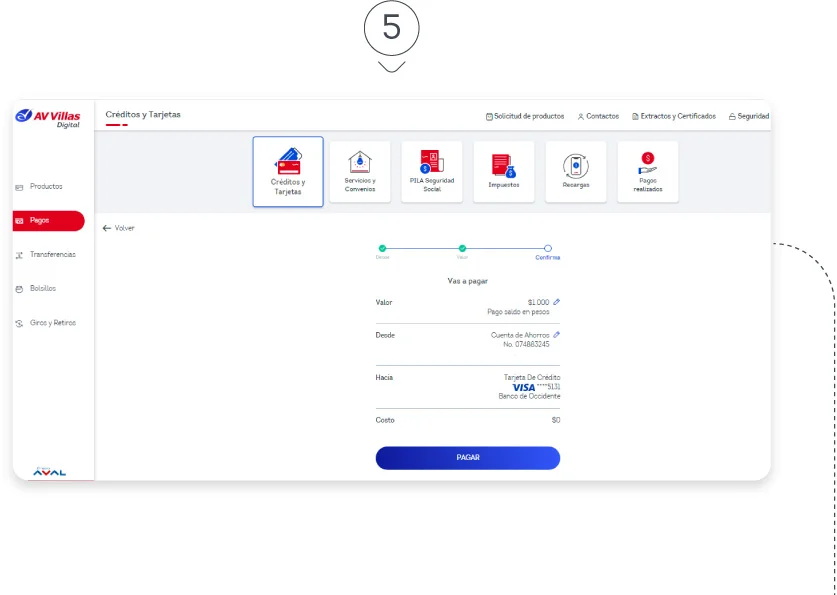Edit the Cuenta de Ahorros source account
The width and height of the screenshot is (837, 595).
[557, 334]
